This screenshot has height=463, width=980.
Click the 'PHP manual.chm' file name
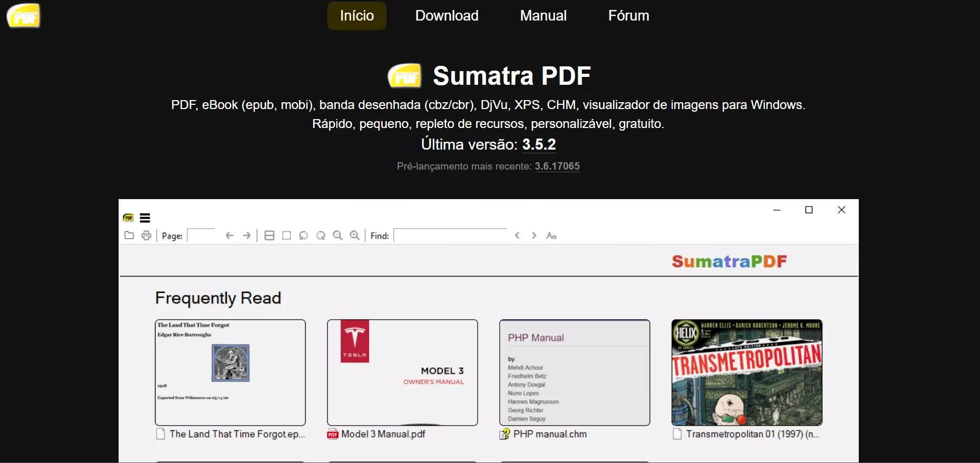pyautogui.click(x=550, y=434)
